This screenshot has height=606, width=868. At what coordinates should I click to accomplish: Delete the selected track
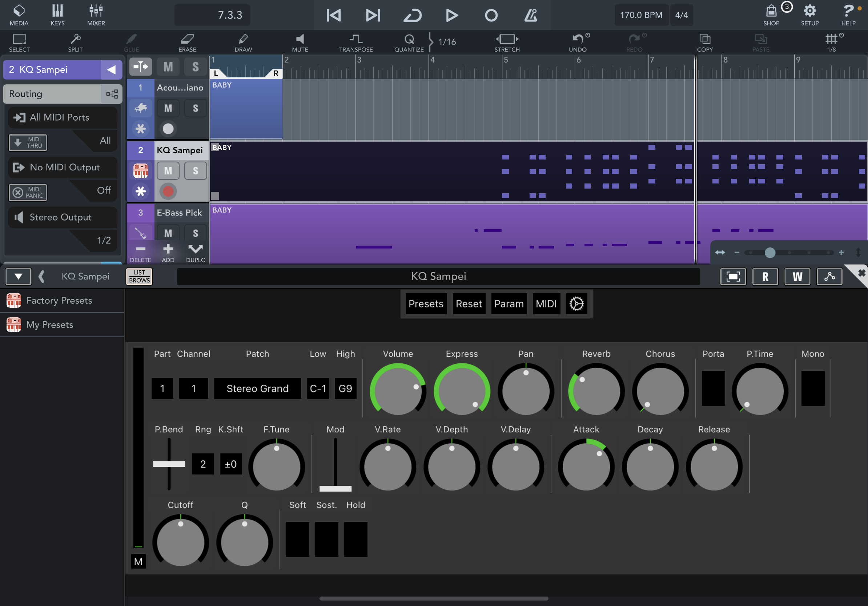tap(141, 253)
